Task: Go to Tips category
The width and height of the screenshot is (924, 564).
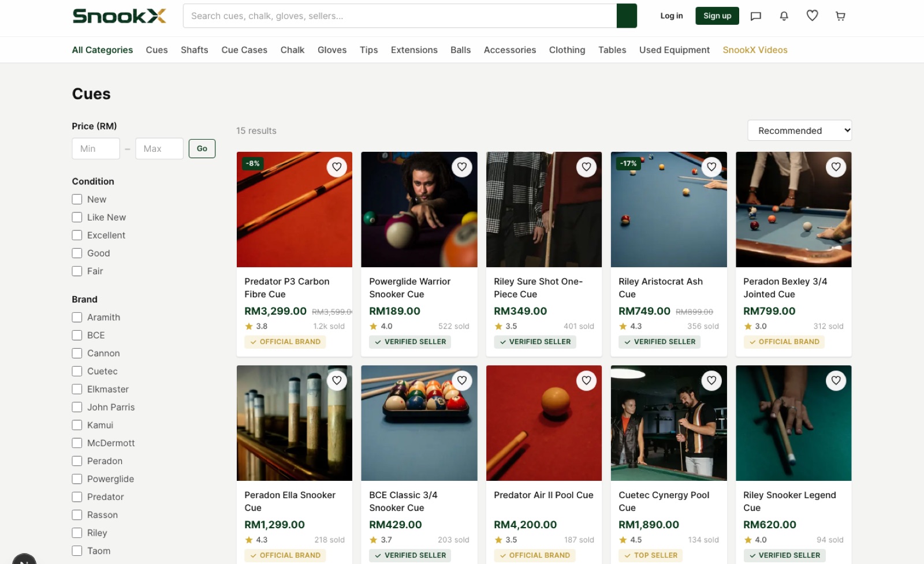Action: pos(368,50)
